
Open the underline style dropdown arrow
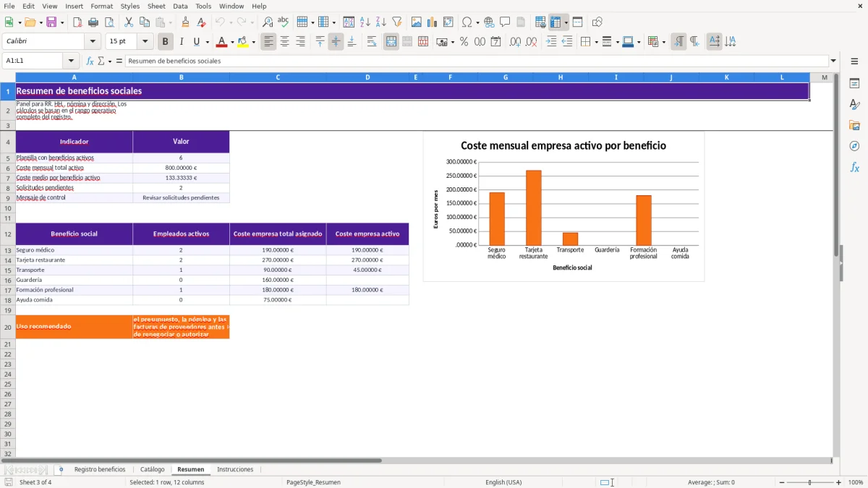[x=207, y=42]
